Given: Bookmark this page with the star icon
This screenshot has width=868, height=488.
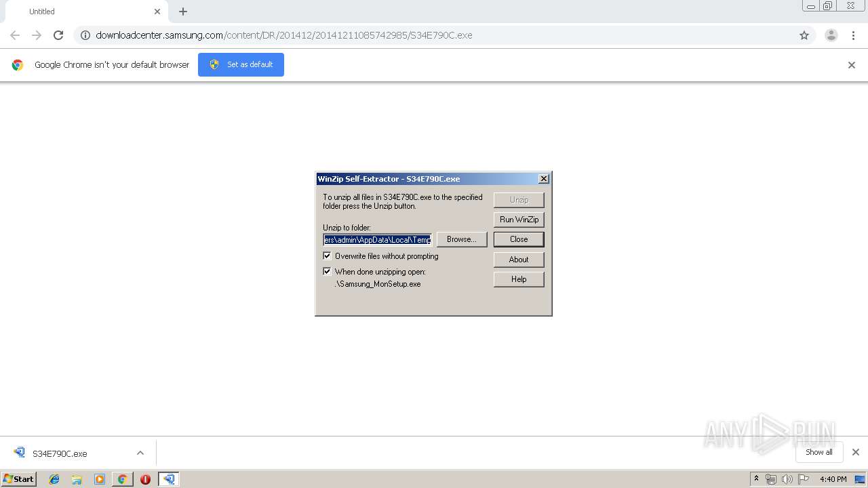Looking at the screenshot, I should pyautogui.click(x=804, y=35).
